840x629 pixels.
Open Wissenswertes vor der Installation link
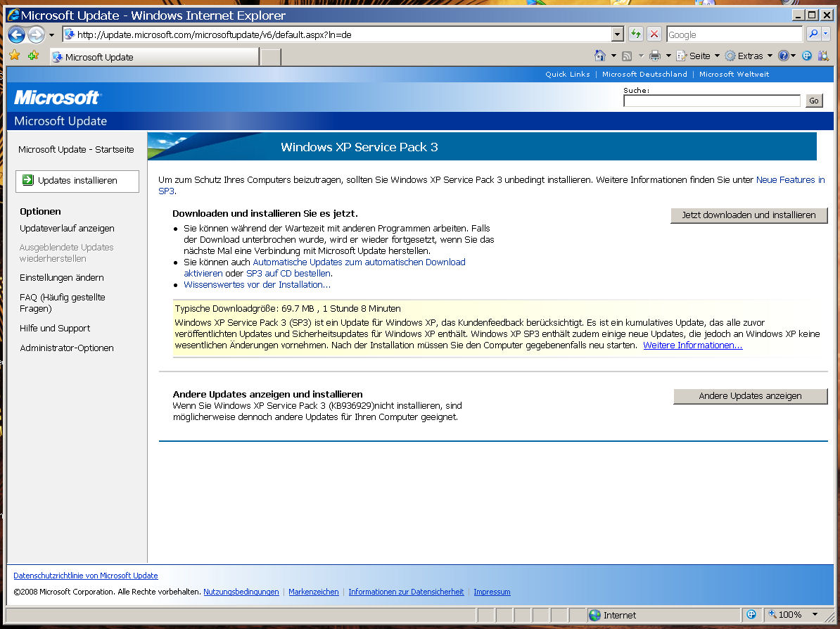[x=257, y=284]
